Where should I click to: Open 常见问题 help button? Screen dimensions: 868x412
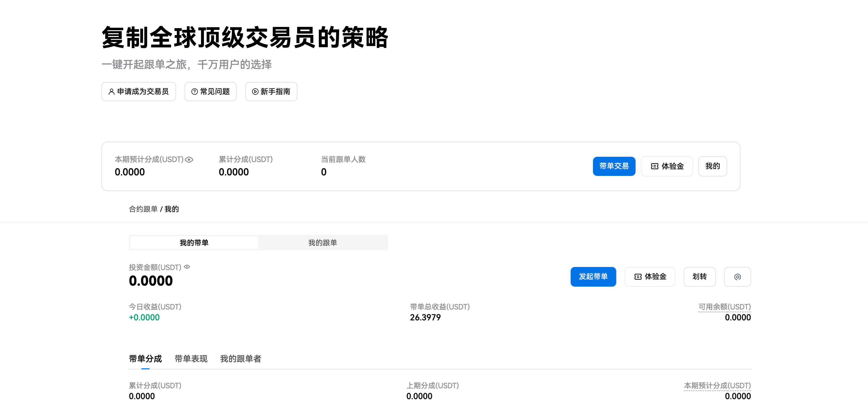pyautogui.click(x=210, y=91)
